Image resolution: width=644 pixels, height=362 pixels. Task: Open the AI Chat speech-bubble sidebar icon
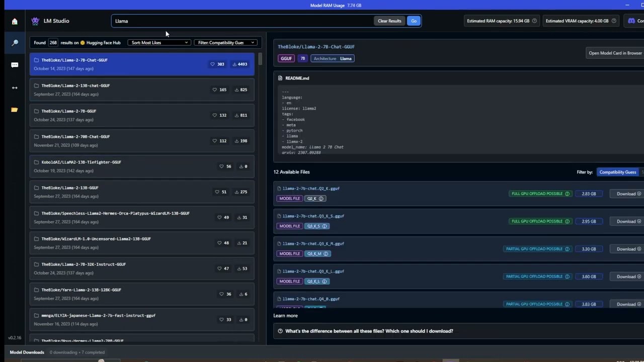[15, 65]
